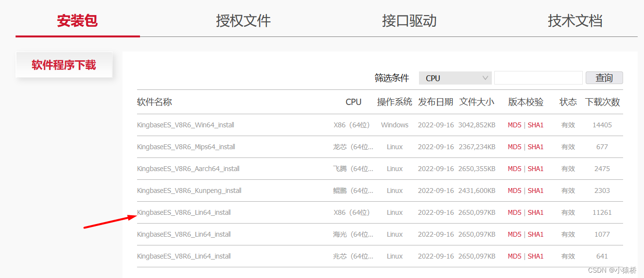Click the 11261 download count
This screenshot has width=644, height=278.
click(x=602, y=212)
